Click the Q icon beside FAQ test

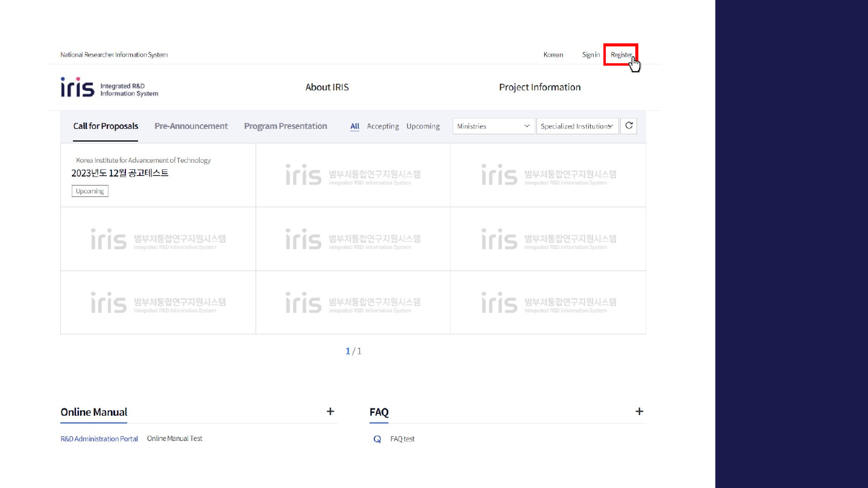pyautogui.click(x=377, y=439)
